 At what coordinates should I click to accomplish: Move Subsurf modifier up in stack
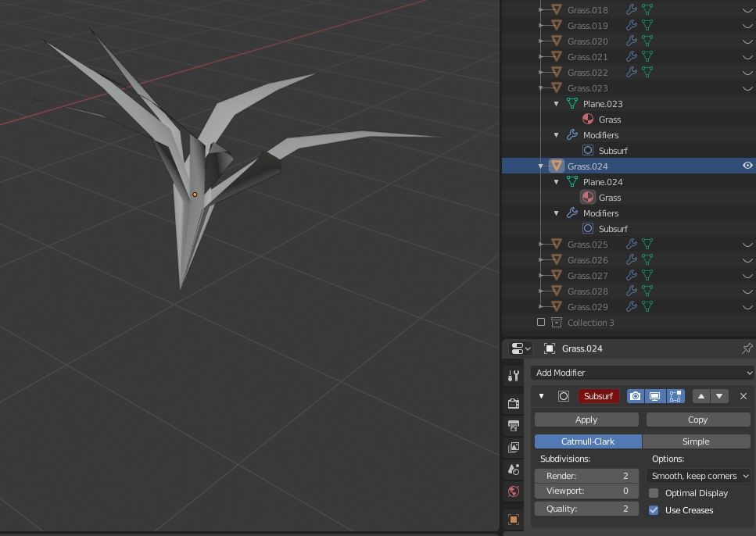(x=701, y=396)
